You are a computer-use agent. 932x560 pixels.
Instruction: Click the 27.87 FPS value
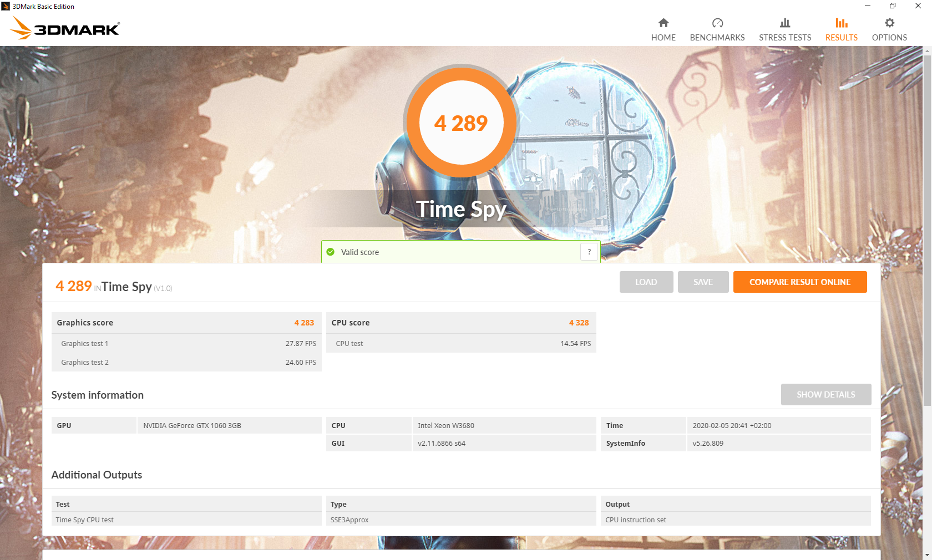coord(301,343)
